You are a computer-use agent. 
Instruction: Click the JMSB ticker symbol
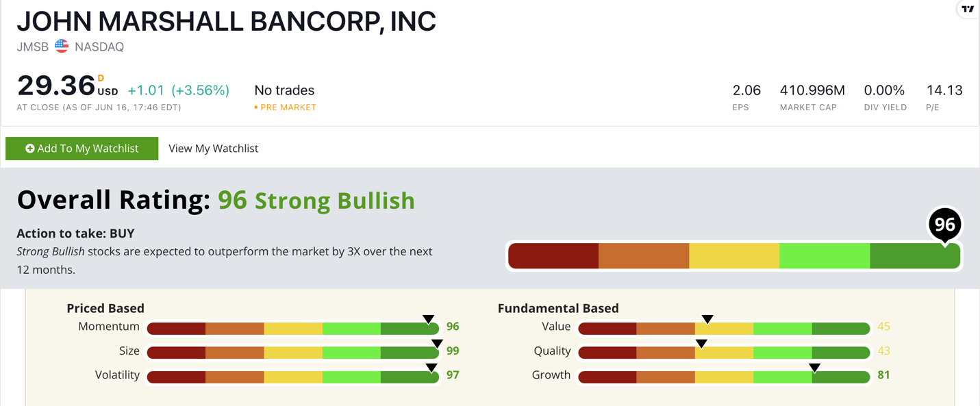point(33,47)
